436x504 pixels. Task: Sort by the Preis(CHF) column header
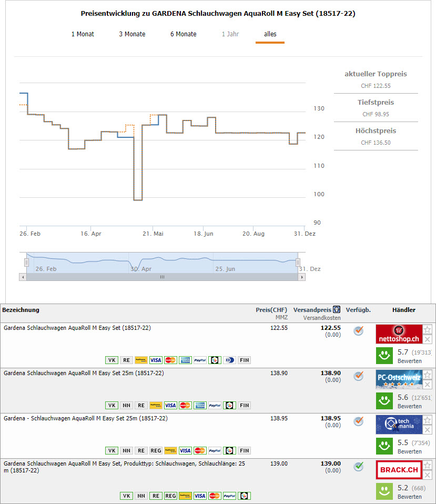click(x=271, y=310)
